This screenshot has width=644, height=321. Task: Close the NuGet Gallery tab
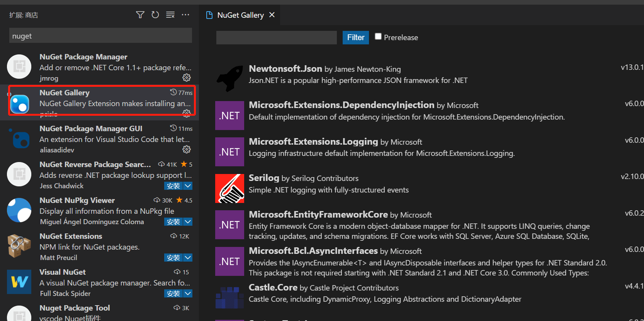tap(272, 15)
